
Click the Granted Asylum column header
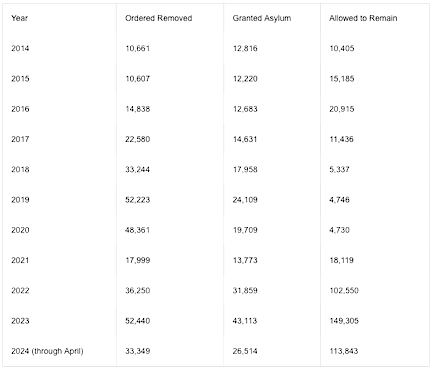(x=262, y=18)
